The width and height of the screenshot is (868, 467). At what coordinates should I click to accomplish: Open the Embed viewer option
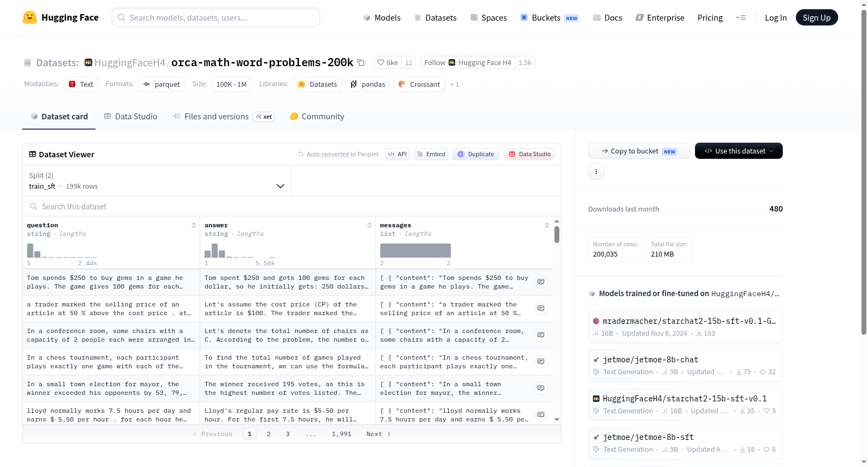tap(430, 154)
